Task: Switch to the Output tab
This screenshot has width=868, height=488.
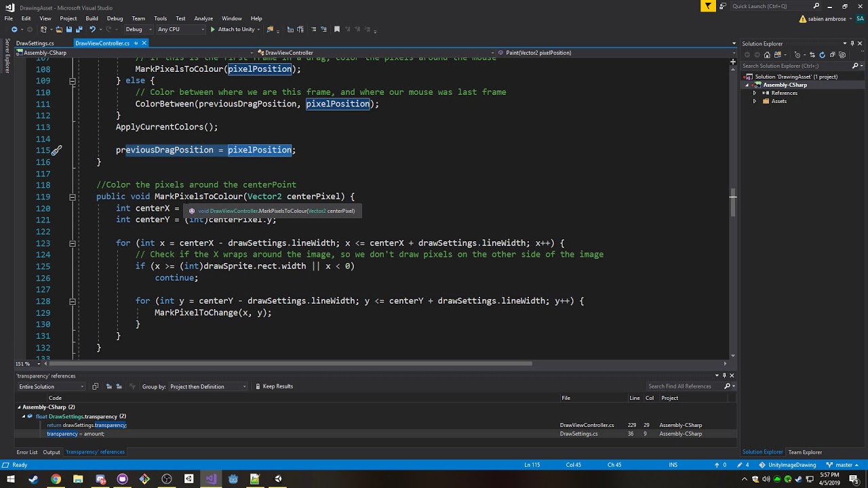Action: pos(52,452)
